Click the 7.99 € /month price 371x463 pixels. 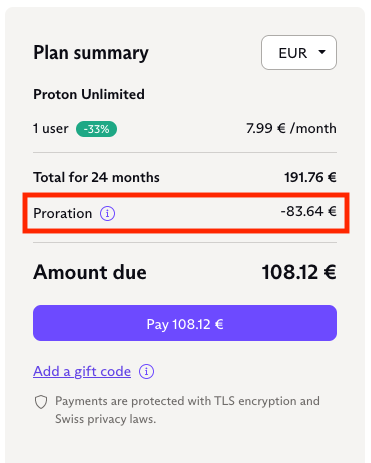coord(291,128)
